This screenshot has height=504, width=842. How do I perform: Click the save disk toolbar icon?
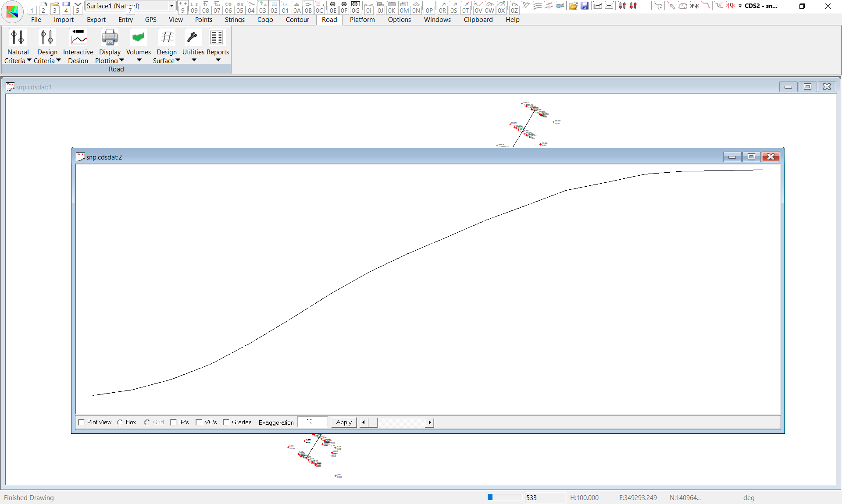click(x=585, y=6)
